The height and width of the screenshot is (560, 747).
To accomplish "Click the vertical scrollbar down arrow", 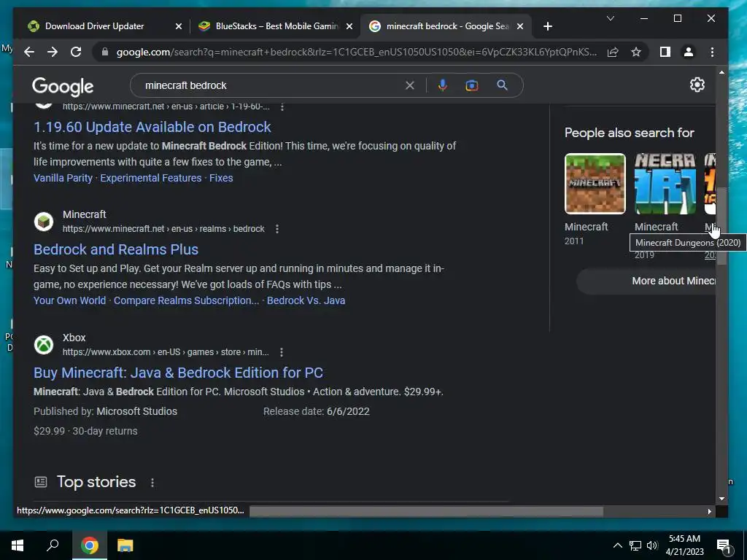I will (x=721, y=499).
